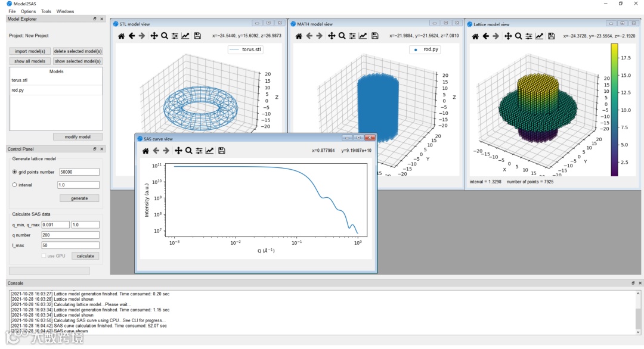Select Pan tool in STL model view toolbar
This screenshot has width=644, height=349.
coord(154,36)
